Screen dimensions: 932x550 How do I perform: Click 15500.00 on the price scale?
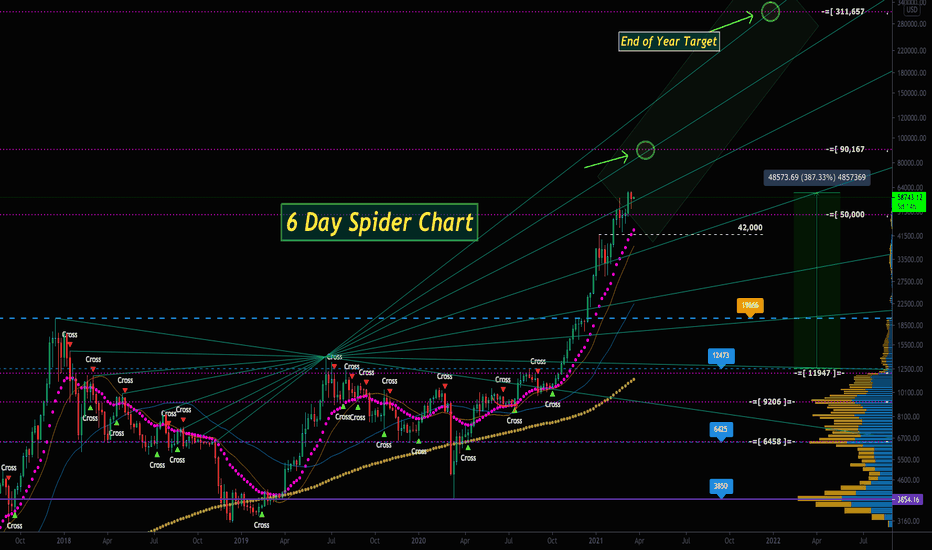(x=911, y=345)
